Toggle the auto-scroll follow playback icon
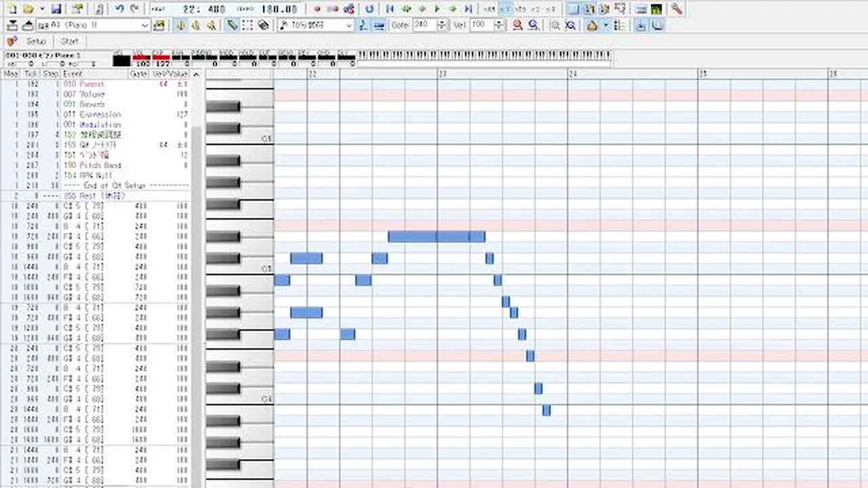Screen dimensions: 868x488 click(640, 25)
